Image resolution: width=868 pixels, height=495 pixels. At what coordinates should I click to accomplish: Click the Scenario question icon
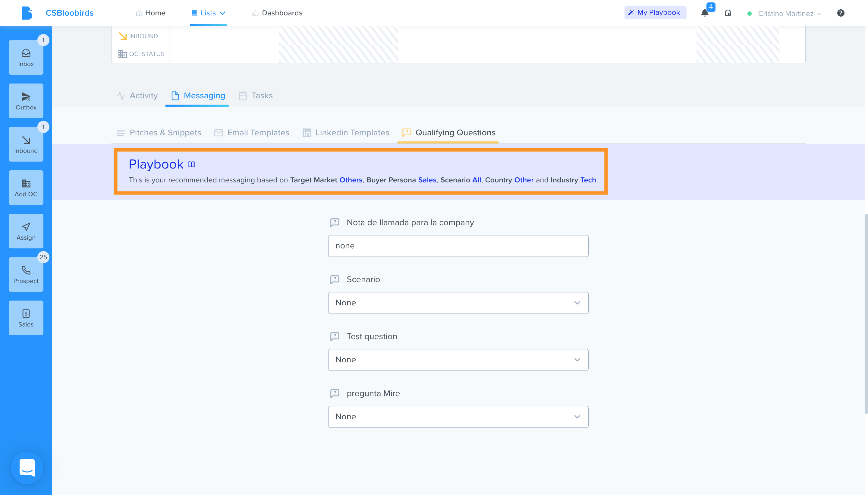(x=335, y=279)
